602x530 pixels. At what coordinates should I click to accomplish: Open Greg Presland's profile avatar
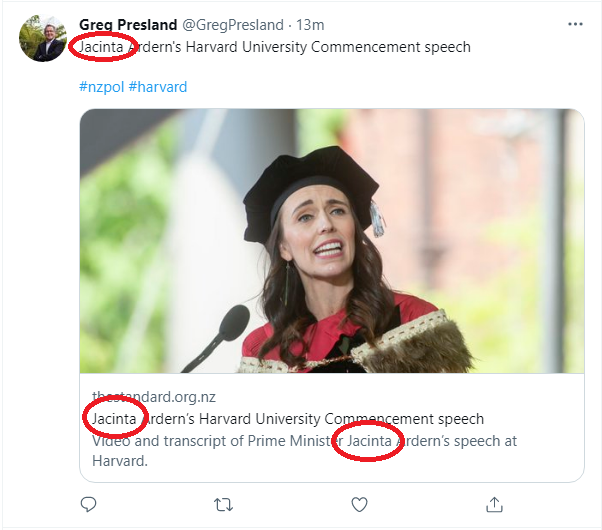click(42, 38)
